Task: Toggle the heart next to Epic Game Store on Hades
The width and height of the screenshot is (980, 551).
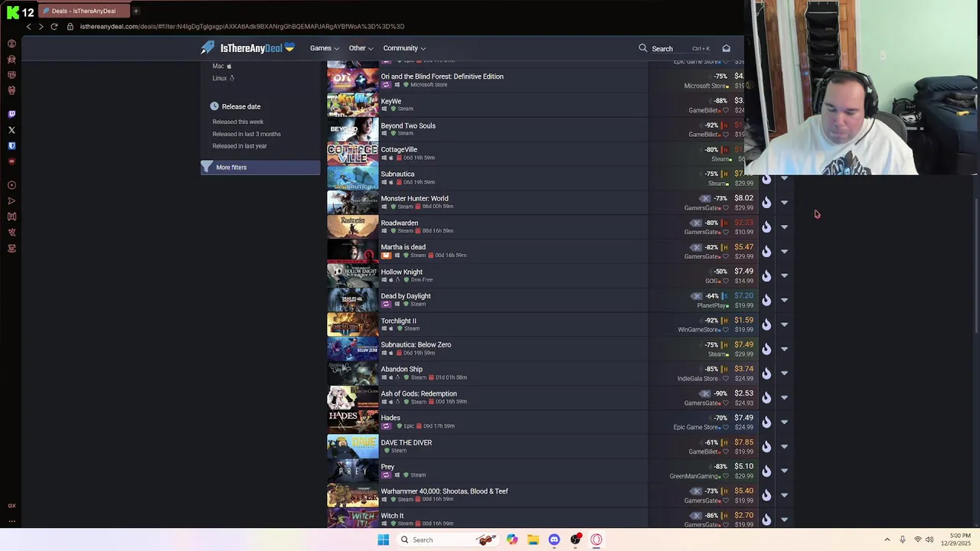Action: click(726, 427)
